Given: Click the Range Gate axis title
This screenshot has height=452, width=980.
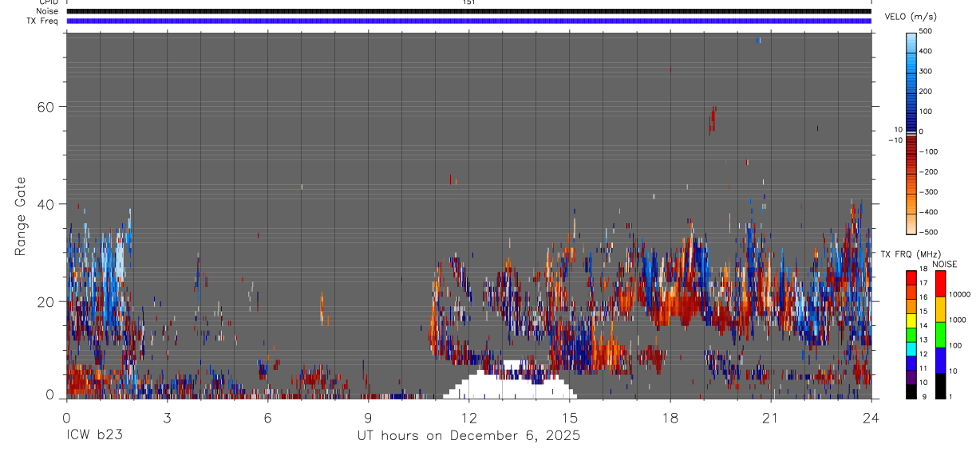Looking at the screenshot, I should (x=21, y=217).
